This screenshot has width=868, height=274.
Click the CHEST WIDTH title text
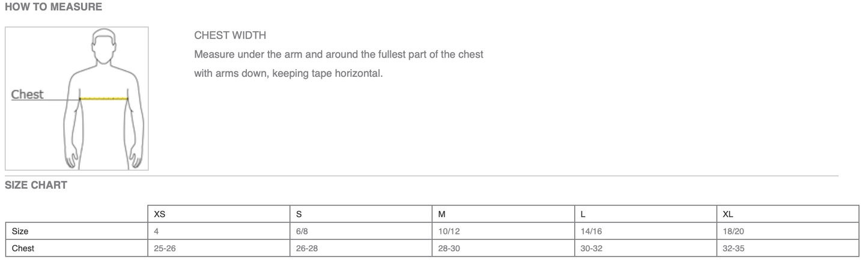coord(230,35)
